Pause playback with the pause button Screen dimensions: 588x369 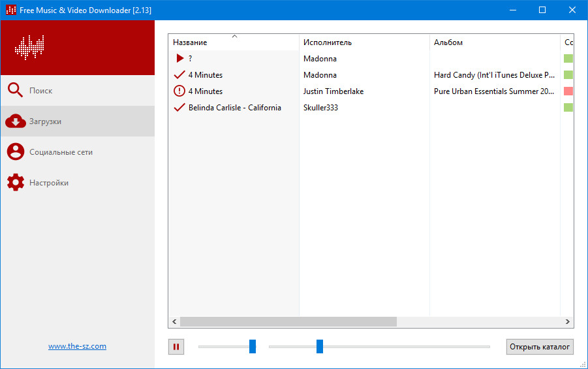(176, 347)
